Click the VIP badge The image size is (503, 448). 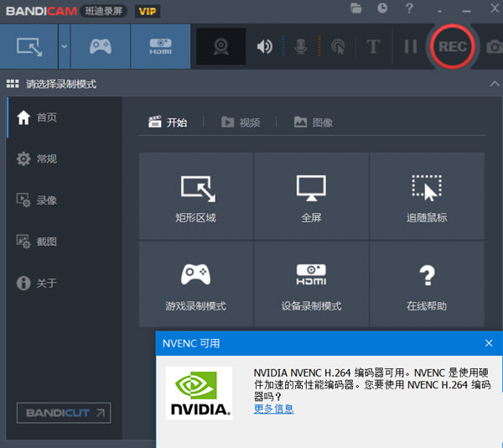[148, 12]
